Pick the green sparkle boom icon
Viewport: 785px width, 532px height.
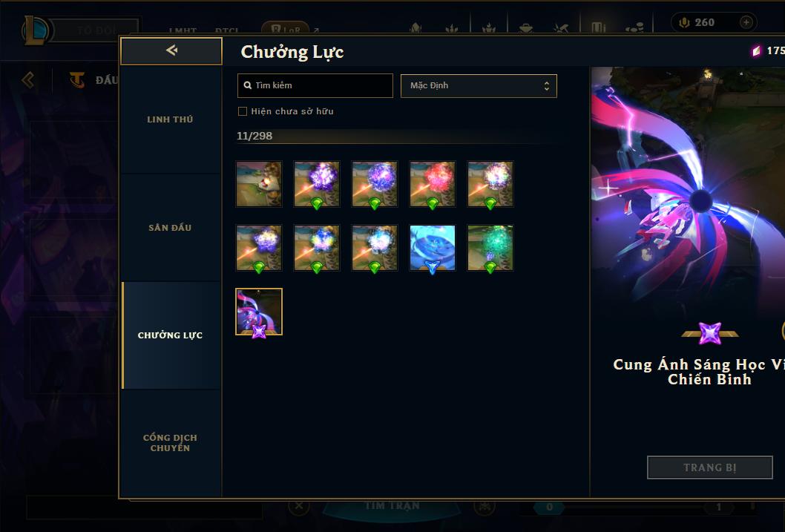pyautogui.click(x=490, y=248)
